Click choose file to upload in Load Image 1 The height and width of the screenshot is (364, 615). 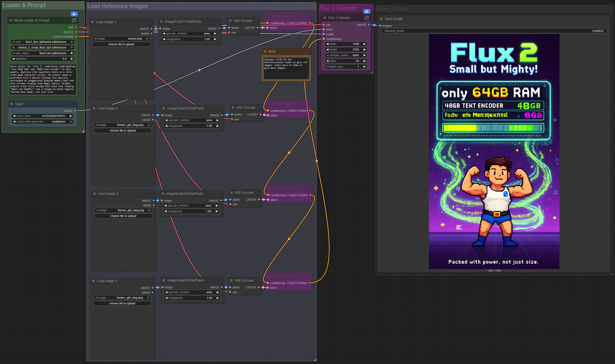tap(121, 44)
